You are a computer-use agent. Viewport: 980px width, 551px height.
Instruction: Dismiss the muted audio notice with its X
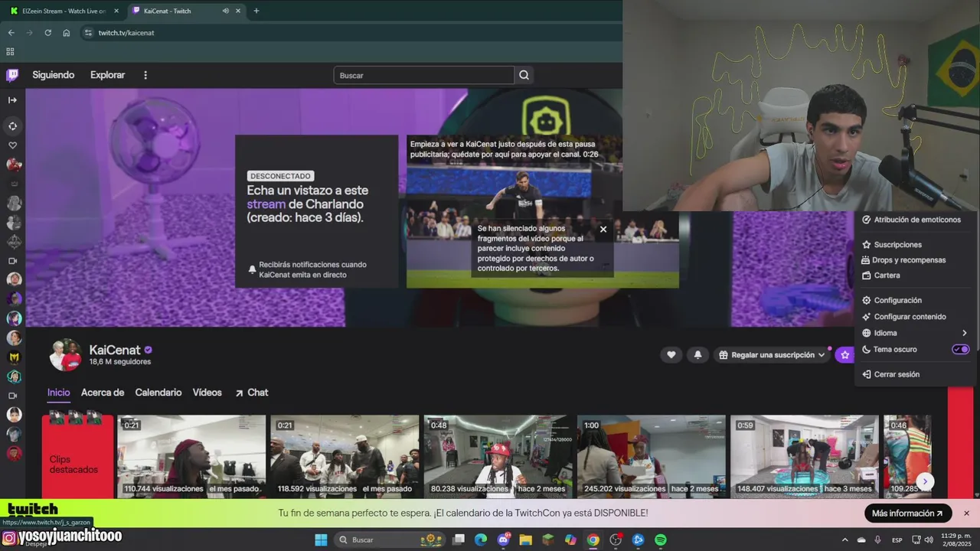coord(603,229)
